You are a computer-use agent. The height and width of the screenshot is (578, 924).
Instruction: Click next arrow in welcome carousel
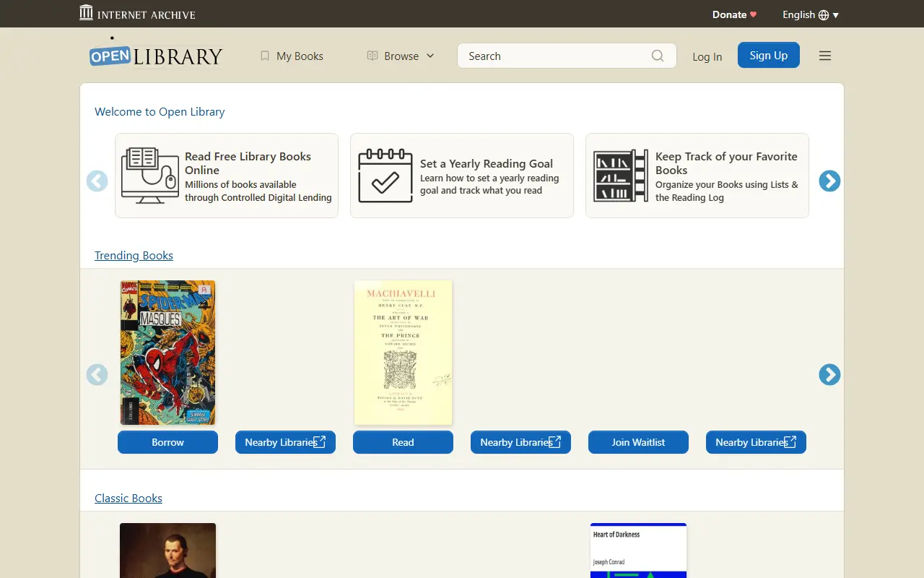pyautogui.click(x=829, y=181)
